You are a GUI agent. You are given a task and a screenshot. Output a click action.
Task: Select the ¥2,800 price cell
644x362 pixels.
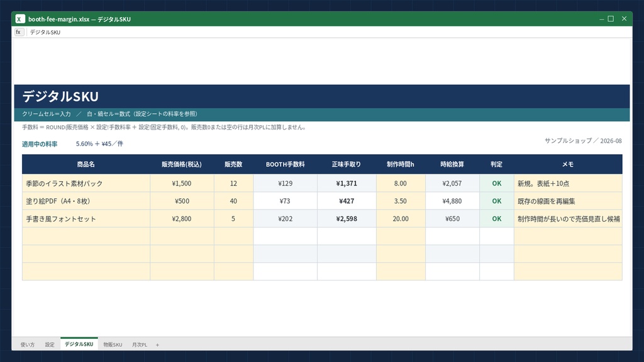click(x=182, y=219)
